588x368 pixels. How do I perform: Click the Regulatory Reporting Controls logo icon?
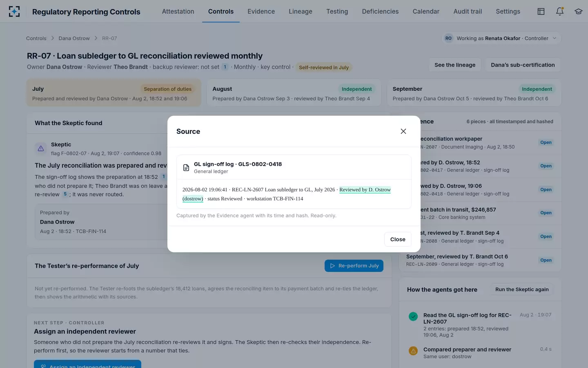14,11
